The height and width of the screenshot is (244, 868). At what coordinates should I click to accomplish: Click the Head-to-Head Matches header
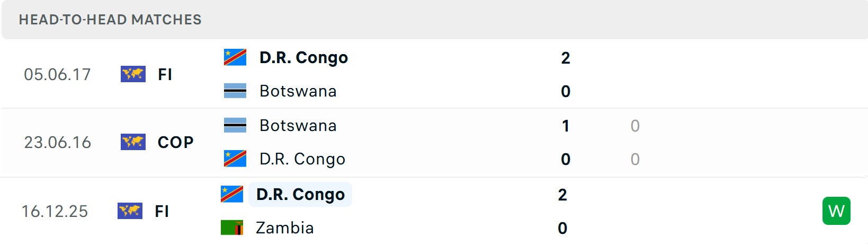tap(110, 20)
